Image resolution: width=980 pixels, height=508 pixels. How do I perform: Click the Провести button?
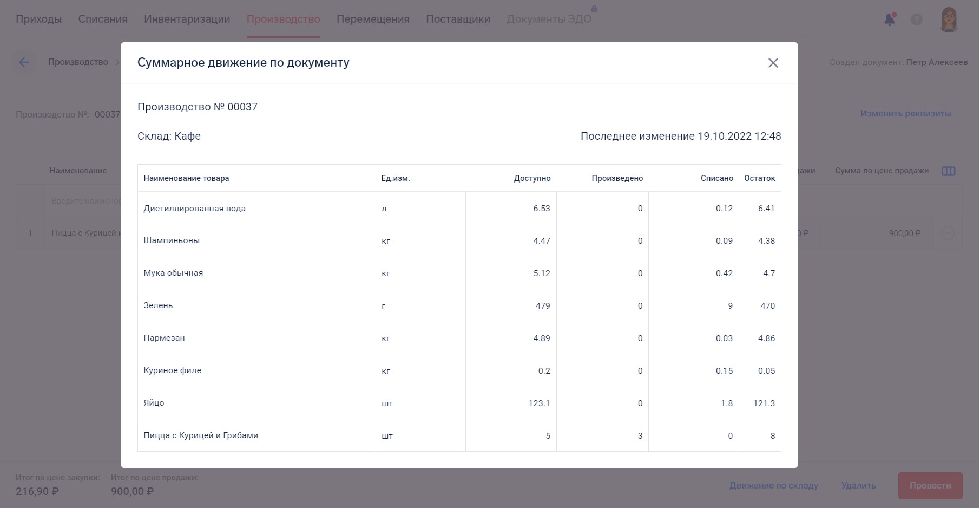(930, 486)
